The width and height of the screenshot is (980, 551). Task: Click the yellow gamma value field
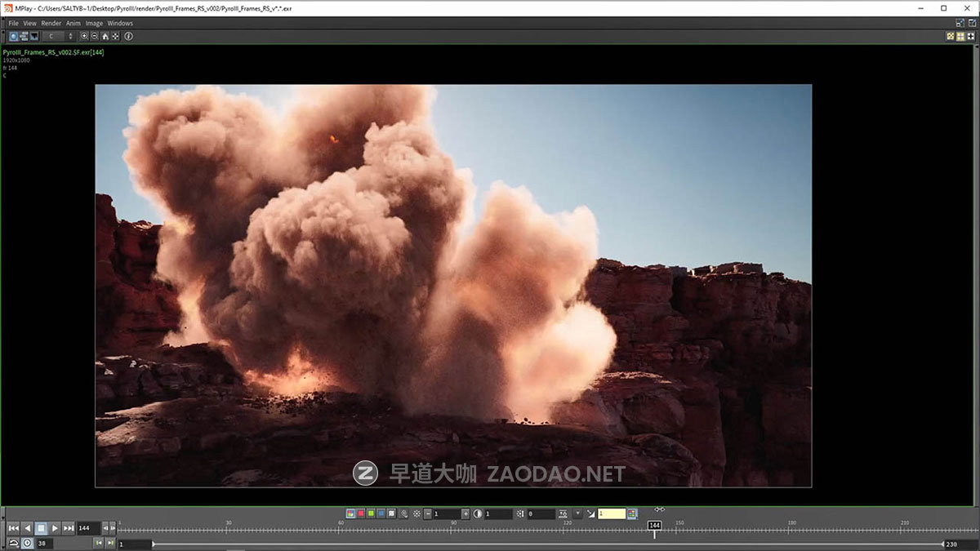(x=612, y=513)
